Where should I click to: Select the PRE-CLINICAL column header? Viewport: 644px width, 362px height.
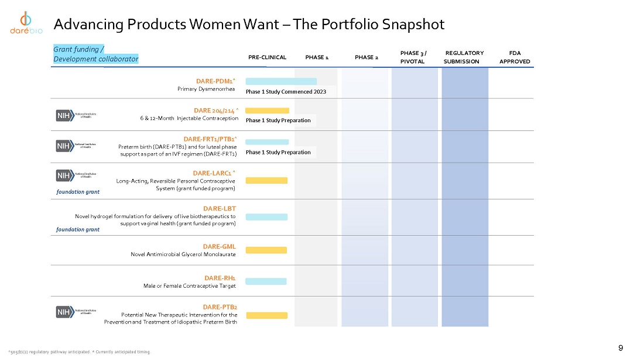(x=268, y=57)
